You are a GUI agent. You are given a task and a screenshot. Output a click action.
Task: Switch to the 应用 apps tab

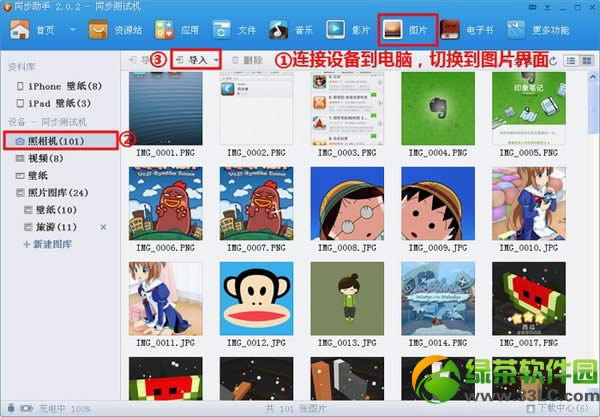(x=177, y=30)
